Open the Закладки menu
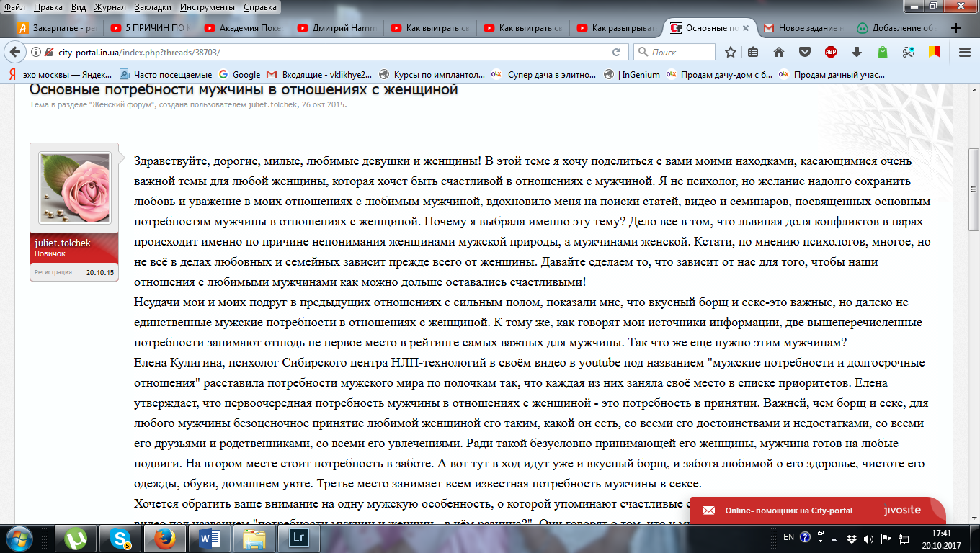This screenshot has height=553, width=980. pyautogui.click(x=153, y=7)
